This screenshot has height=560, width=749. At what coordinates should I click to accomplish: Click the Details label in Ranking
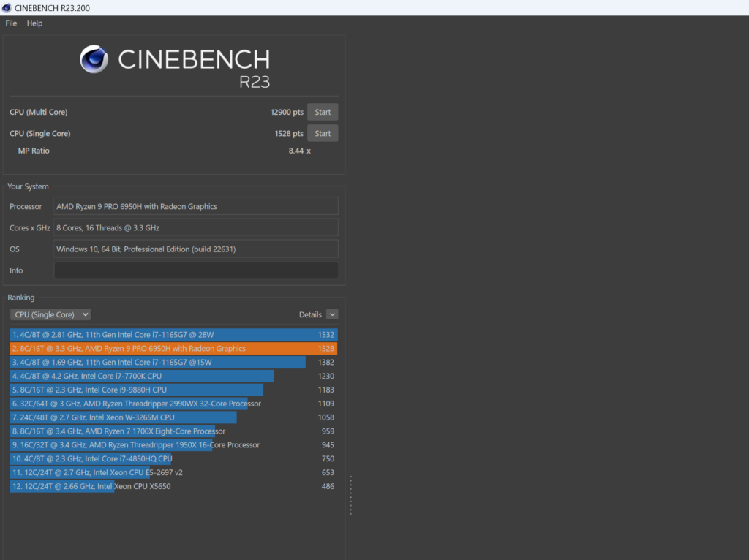(310, 314)
